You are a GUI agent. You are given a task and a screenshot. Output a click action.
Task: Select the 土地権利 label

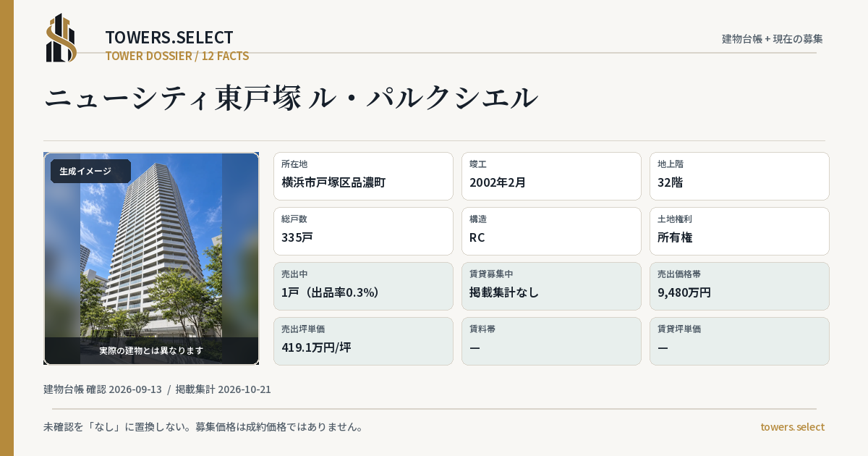tap(675, 219)
